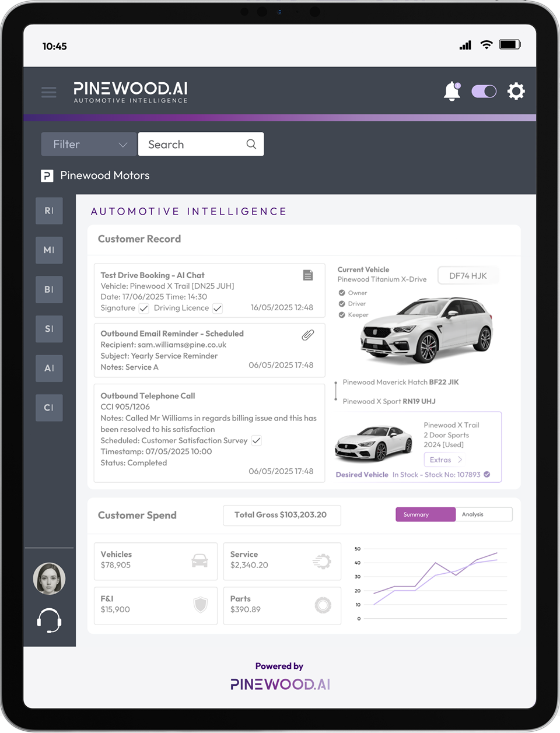
Task: Click the Outbound Email Reminder - Scheduled title
Action: coord(172,334)
